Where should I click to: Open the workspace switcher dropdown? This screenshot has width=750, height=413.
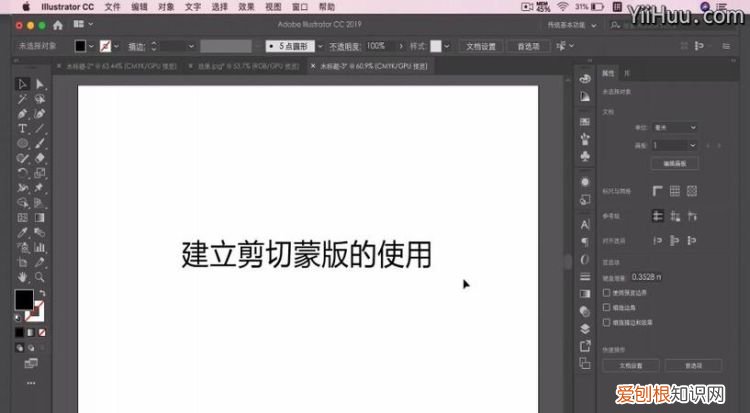click(572, 25)
